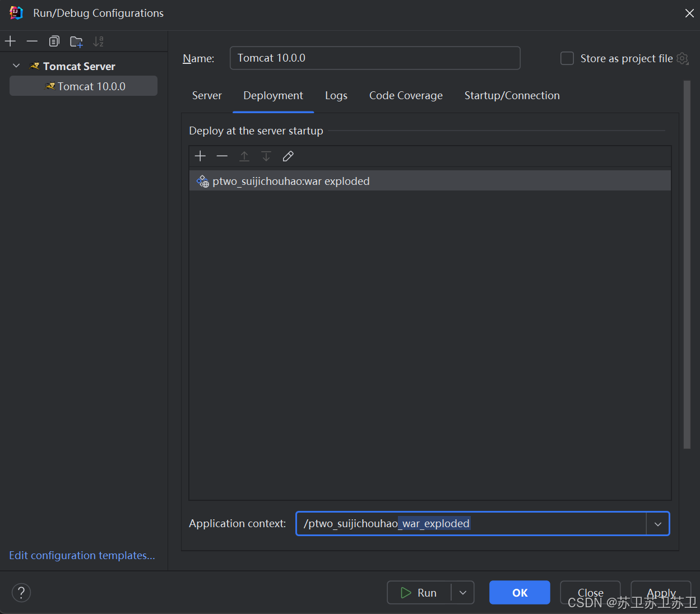Open Edit configuration templates link

pos(82,555)
